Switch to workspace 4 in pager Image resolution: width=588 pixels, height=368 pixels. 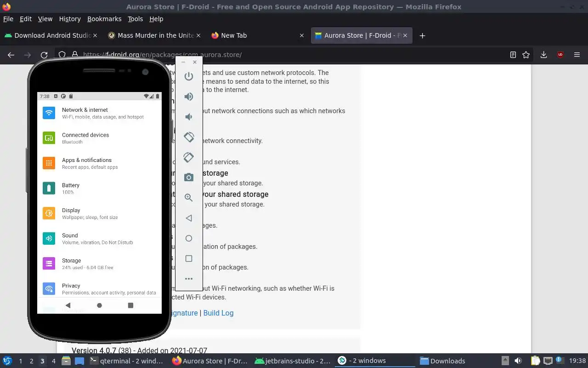point(54,361)
